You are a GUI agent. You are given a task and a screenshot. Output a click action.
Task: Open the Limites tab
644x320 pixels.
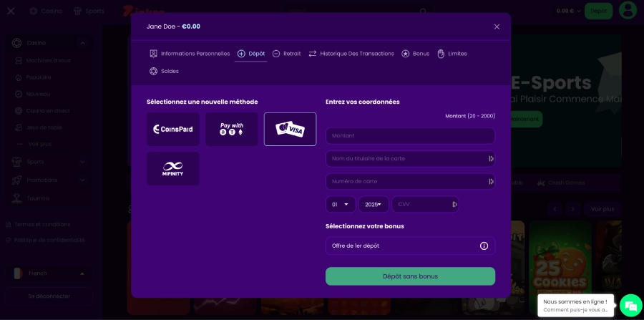click(452, 54)
